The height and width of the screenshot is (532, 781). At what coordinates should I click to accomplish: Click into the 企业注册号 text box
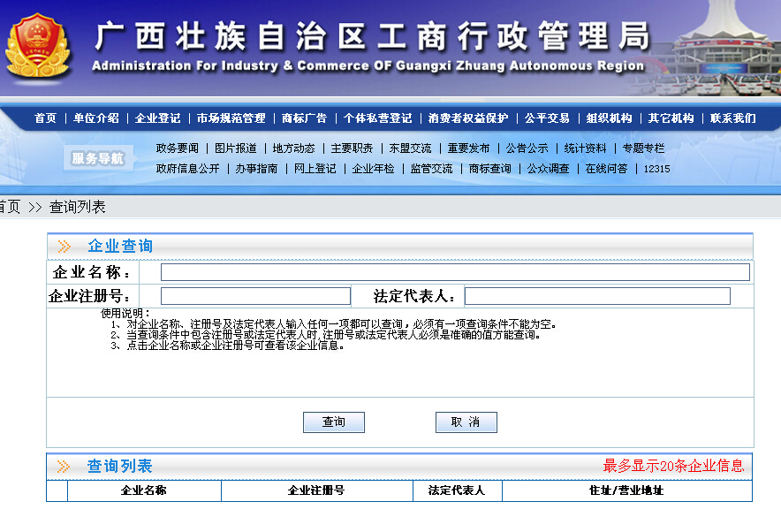click(x=255, y=296)
